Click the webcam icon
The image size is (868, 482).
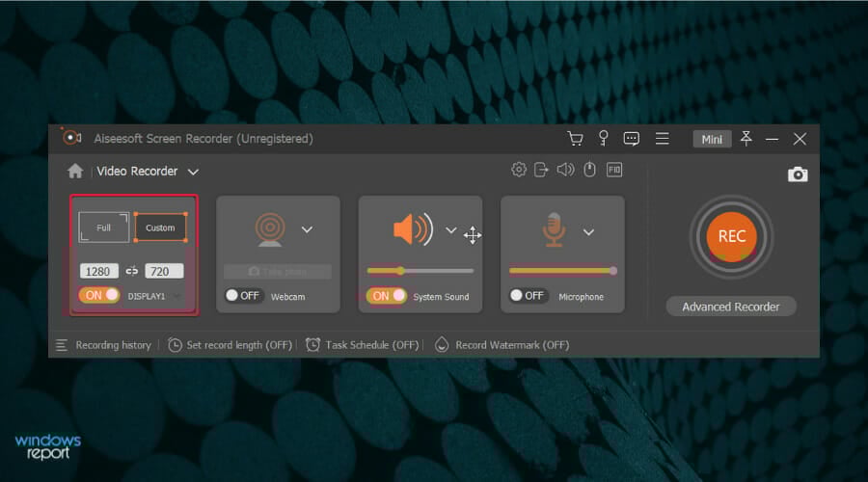click(270, 229)
